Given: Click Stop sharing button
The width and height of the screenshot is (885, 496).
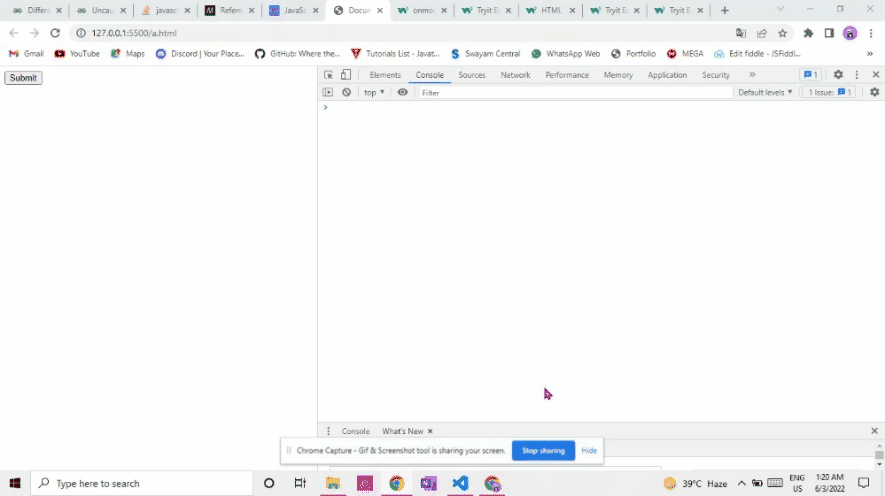Looking at the screenshot, I should click(x=543, y=450).
